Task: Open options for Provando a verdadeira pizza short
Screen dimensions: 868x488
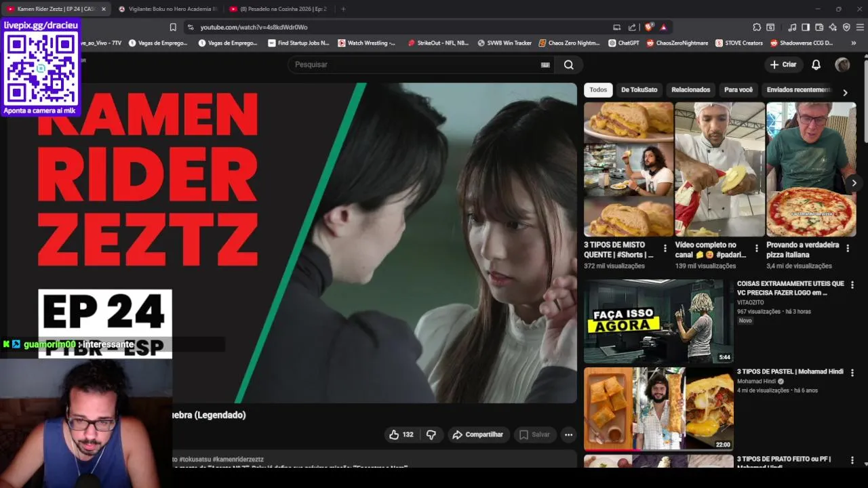Action: tap(848, 249)
